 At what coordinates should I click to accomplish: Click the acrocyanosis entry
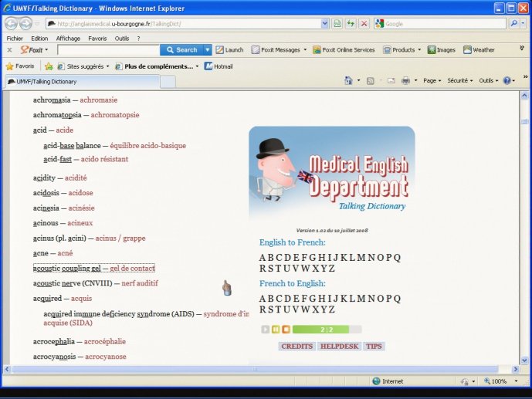pos(80,357)
